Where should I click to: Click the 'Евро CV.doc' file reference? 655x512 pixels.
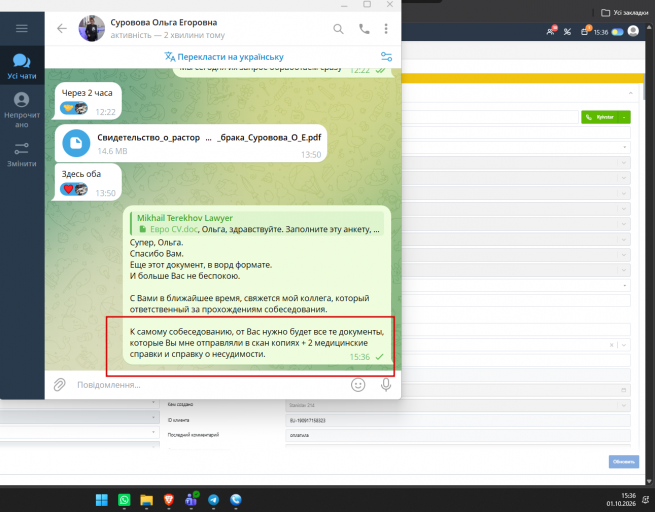click(173, 229)
